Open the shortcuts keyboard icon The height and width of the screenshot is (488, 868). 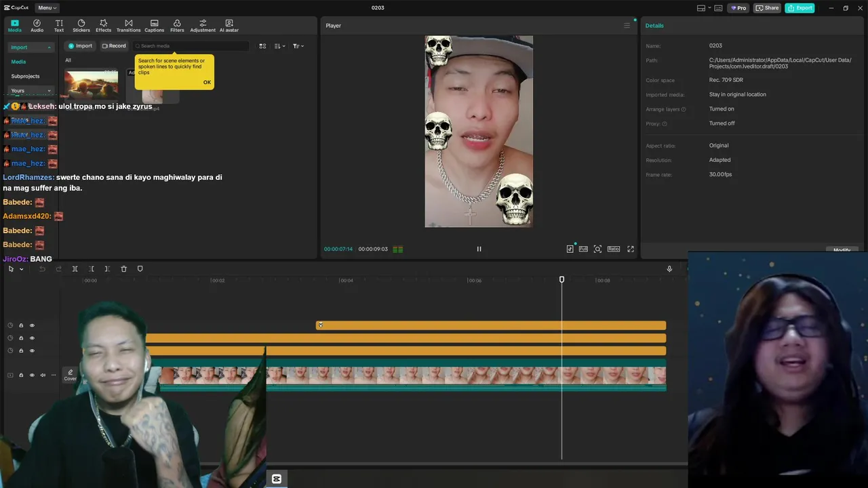(x=719, y=8)
